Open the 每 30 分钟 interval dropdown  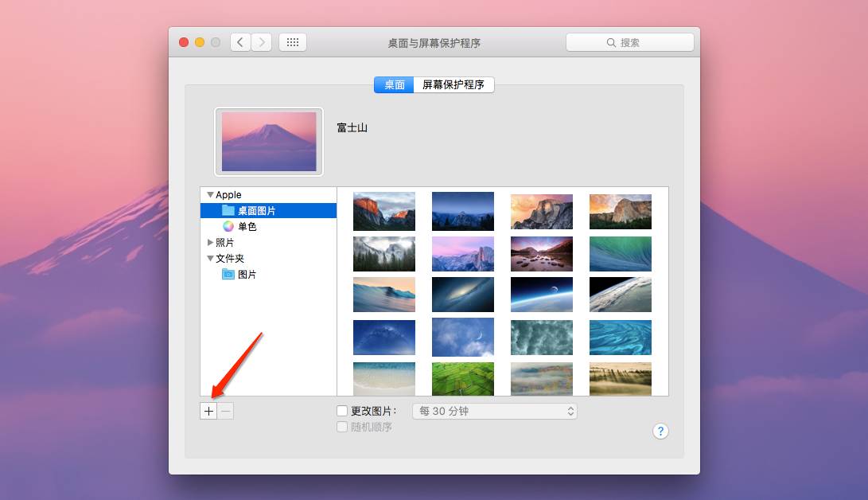coord(494,412)
